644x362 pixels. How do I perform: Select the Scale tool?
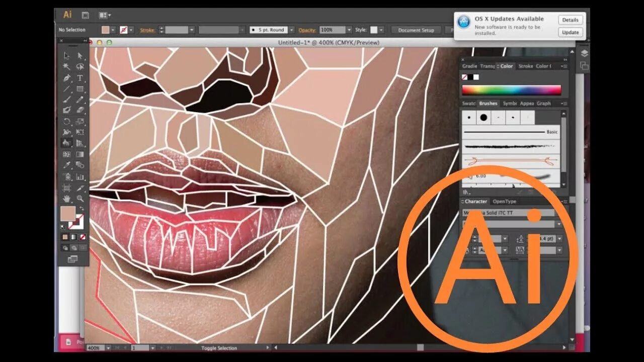(80, 121)
